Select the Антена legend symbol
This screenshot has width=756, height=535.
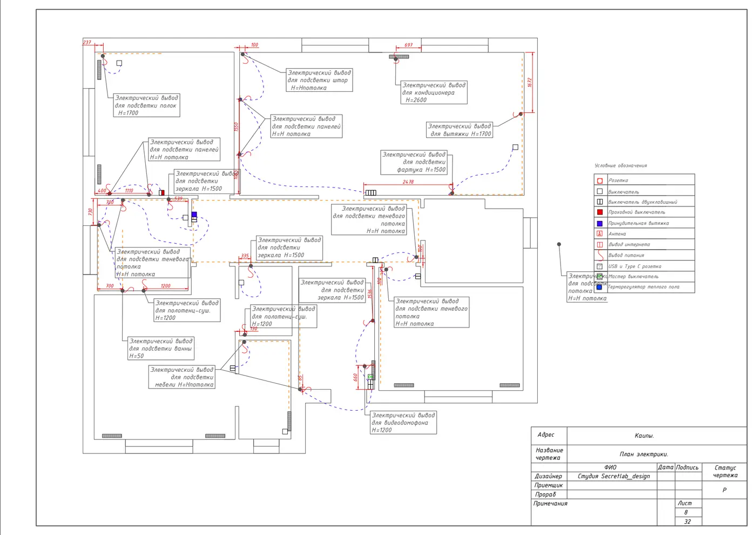tap(599, 234)
